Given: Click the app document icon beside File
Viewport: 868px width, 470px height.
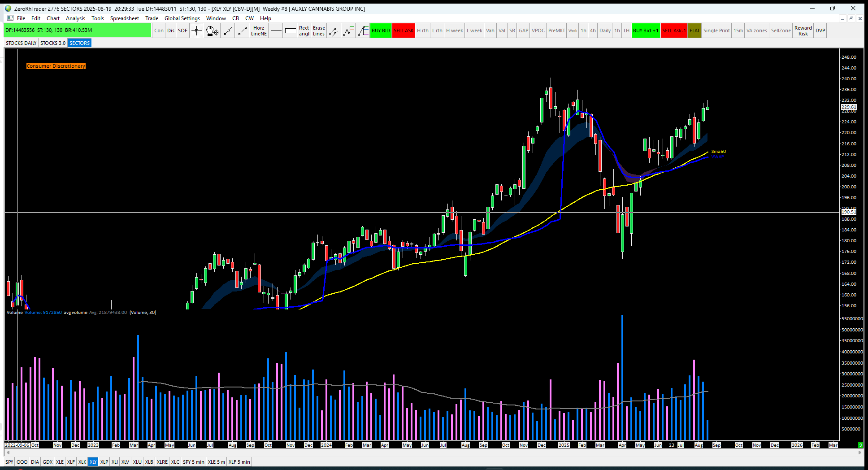Looking at the screenshot, I should (x=10, y=18).
